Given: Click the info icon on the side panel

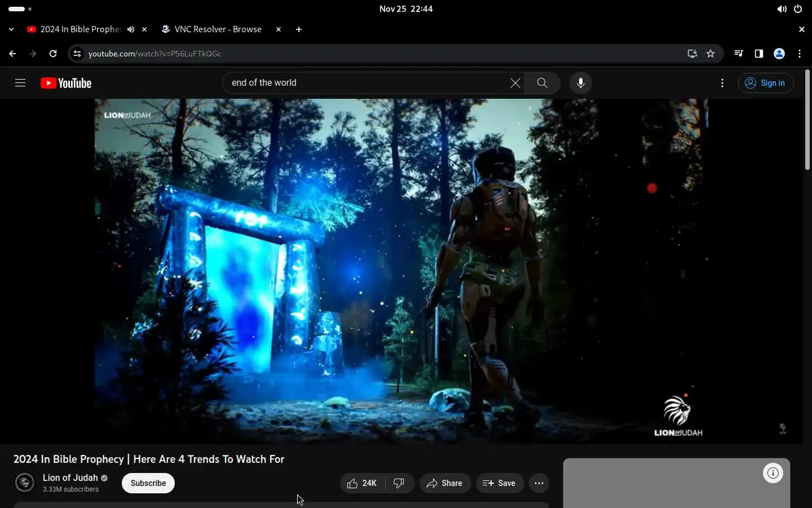Looking at the screenshot, I should [x=773, y=473].
